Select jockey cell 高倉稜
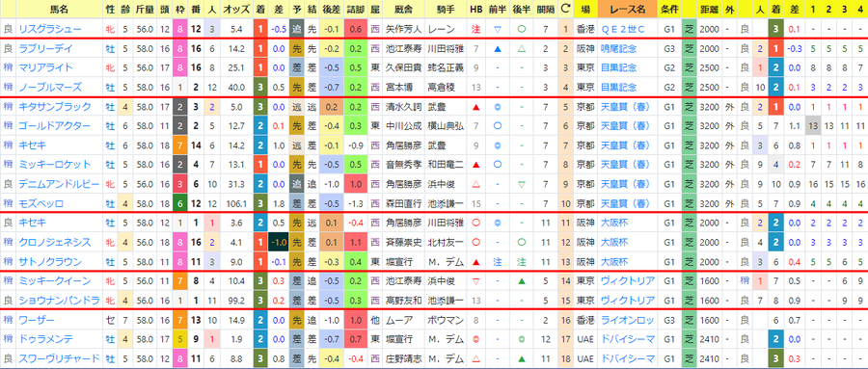The height and width of the screenshot is (369, 868). 441,87
